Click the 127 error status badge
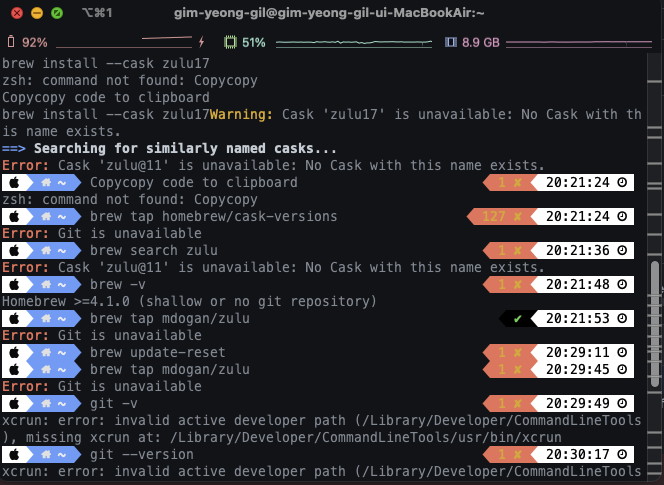The image size is (664, 485). pos(502,216)
